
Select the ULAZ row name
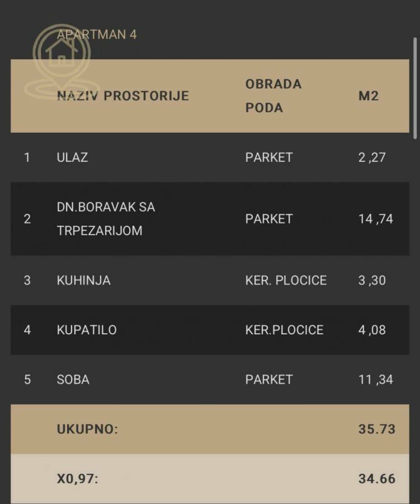point(72,157)
